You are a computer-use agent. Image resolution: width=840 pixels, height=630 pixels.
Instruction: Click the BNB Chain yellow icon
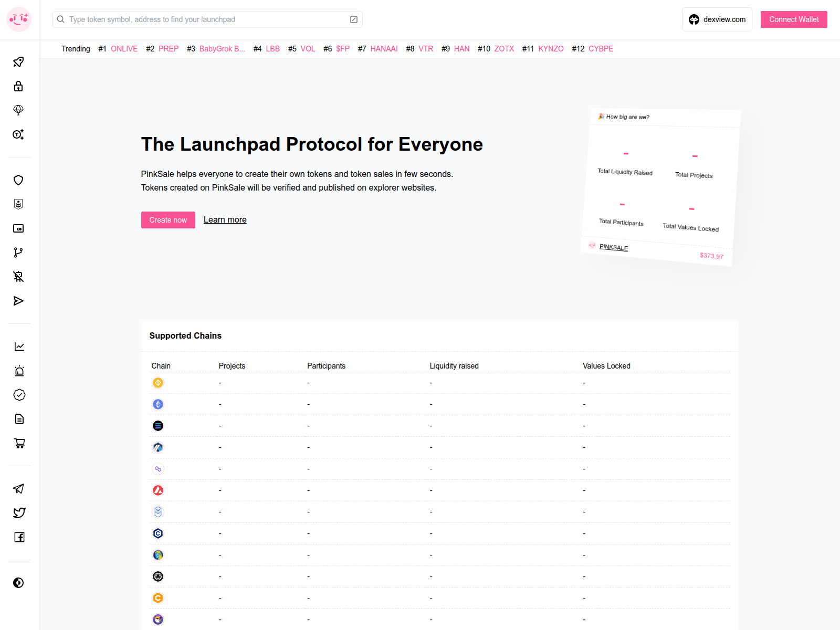coord(158,383)
